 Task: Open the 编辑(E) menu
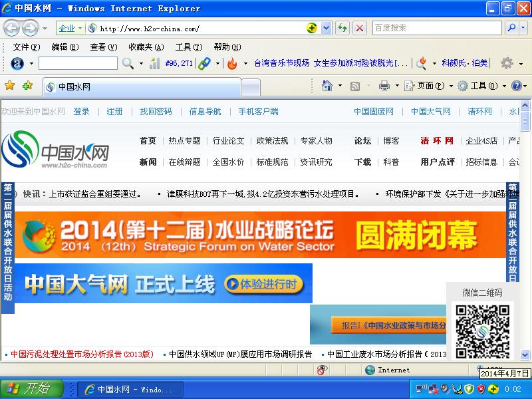tap(65, 47)
